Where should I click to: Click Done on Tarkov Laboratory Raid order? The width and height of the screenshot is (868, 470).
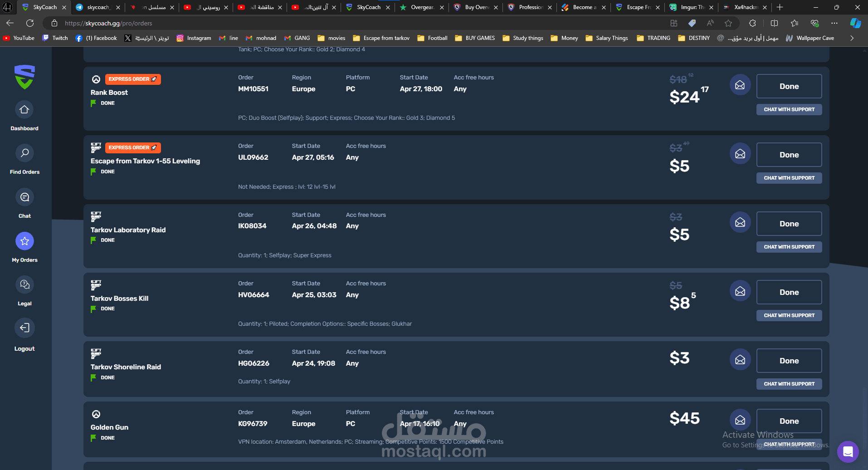click(x=789, y=224)
